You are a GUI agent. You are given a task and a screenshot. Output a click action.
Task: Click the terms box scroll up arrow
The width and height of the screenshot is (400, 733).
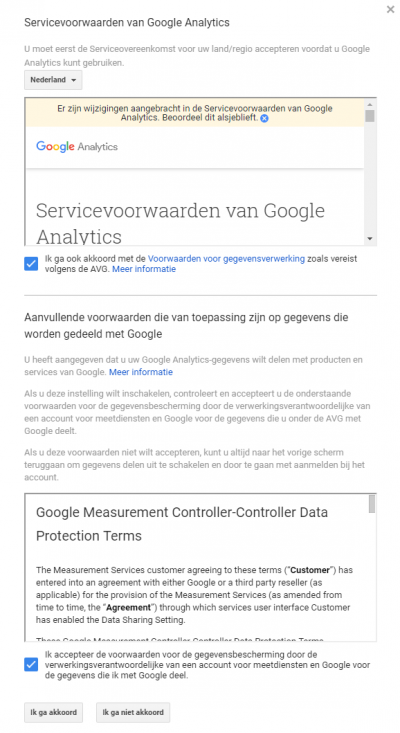pyautogui.click(x=370, y=104)
